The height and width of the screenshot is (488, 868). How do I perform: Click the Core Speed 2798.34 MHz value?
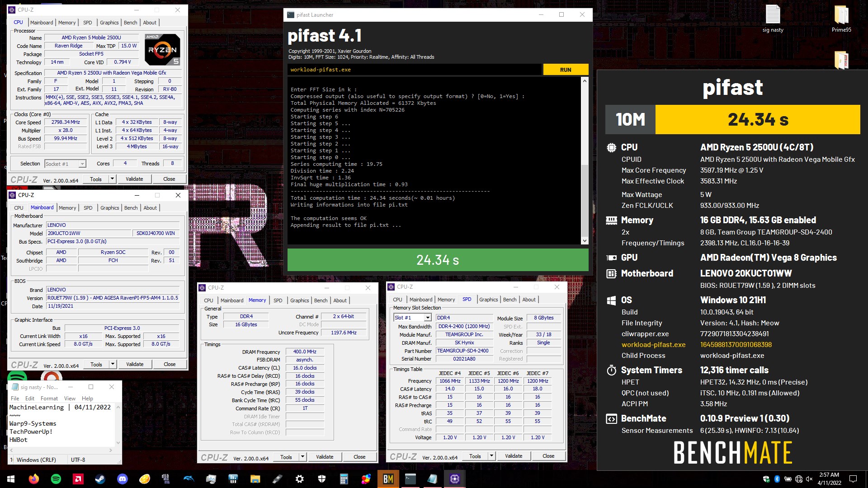pos(66,122)
